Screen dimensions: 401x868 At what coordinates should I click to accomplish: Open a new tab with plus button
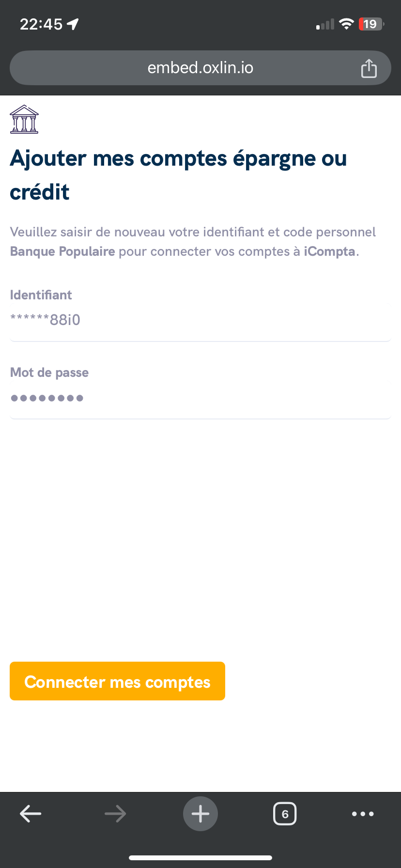click(200, 814)
